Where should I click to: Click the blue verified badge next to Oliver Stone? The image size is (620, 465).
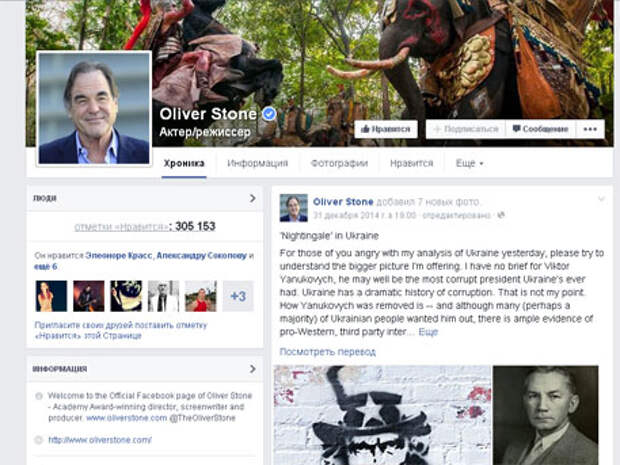pos(269,114)
